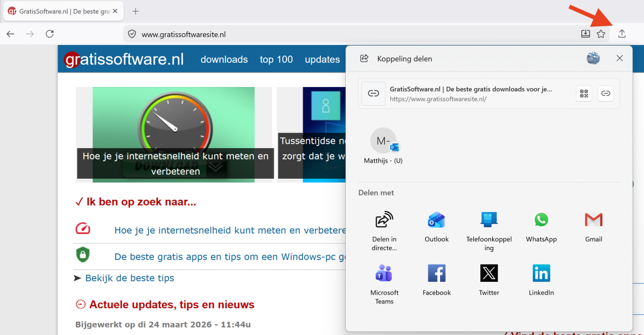The image size is (644, 335).
Task: Copy link using the chain icon button
Action: (x=605, y=93)
